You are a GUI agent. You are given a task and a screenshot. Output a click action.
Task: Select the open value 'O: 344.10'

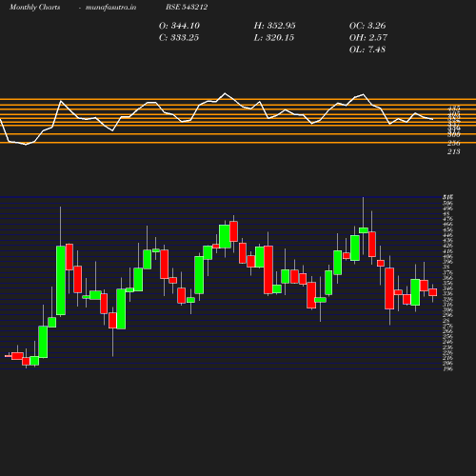tap(179, 26)
